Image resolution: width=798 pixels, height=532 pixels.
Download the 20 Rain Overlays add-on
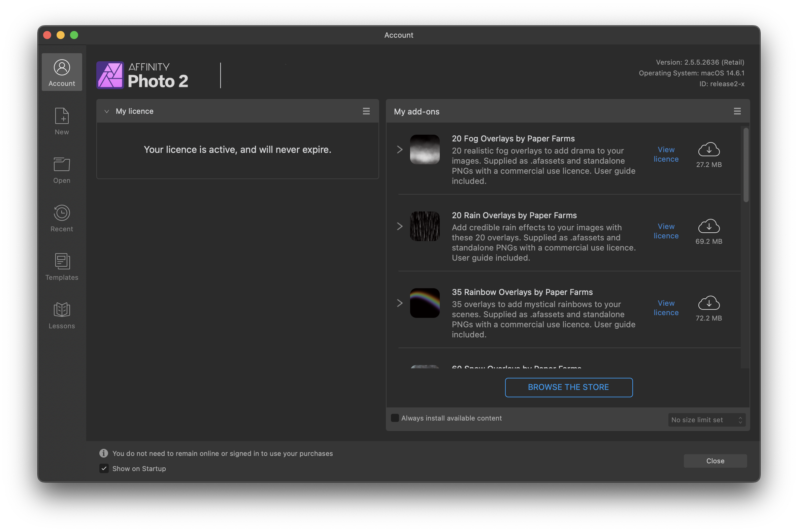click(709, 226)
